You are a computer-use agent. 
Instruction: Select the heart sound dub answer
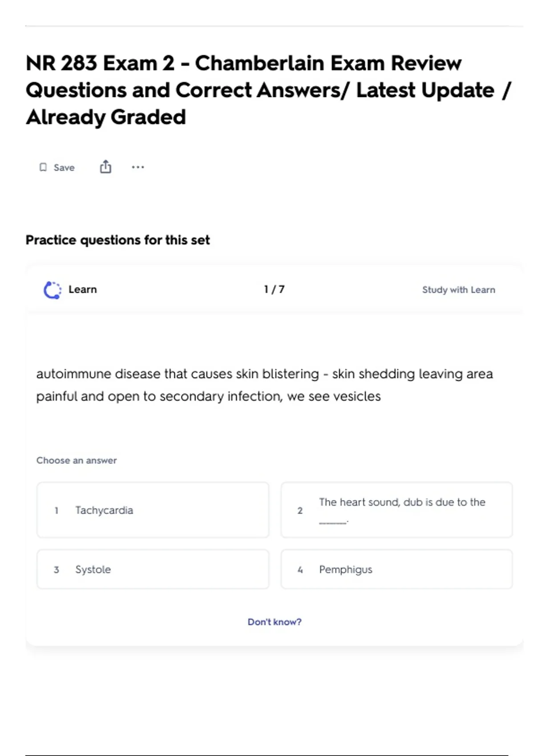tap(396, 510)
